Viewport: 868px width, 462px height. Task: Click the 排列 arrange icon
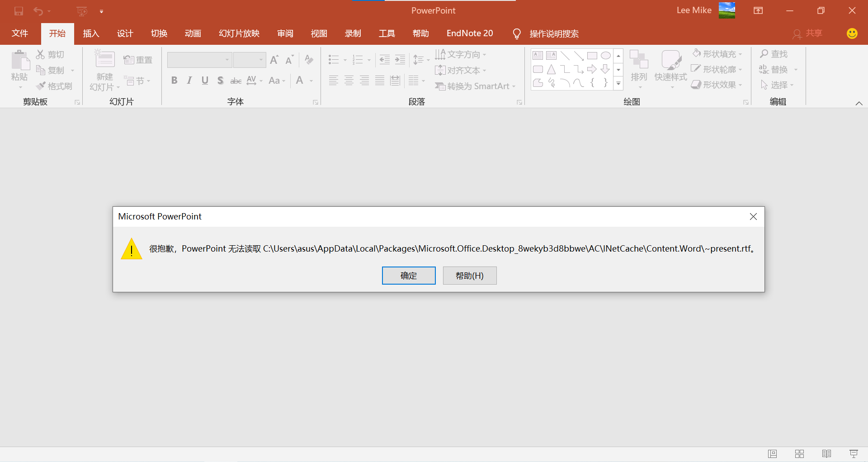pyautogui.click(x=639, y=59)
